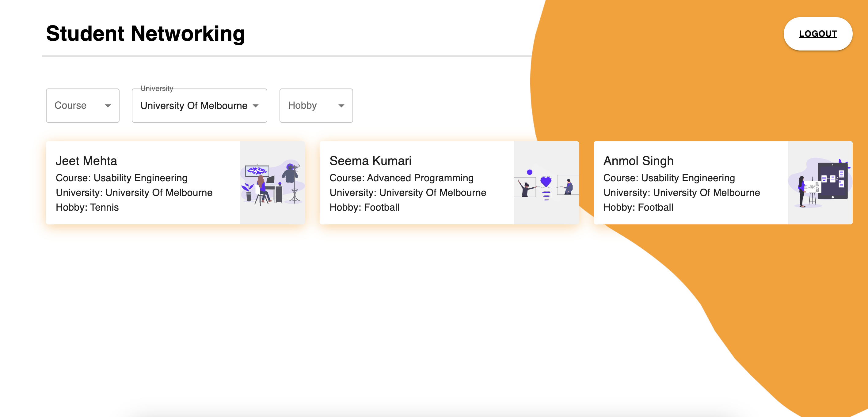868x417 pixels.
Task: Click Jeet Mehta's Hobby: Tennis text
Action: 87,207
